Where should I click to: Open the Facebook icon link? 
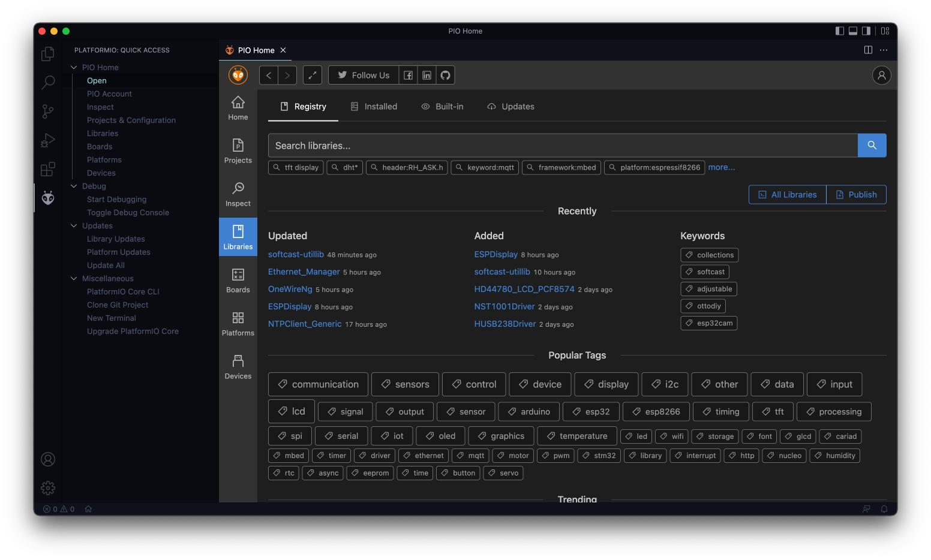coord(408,75)
